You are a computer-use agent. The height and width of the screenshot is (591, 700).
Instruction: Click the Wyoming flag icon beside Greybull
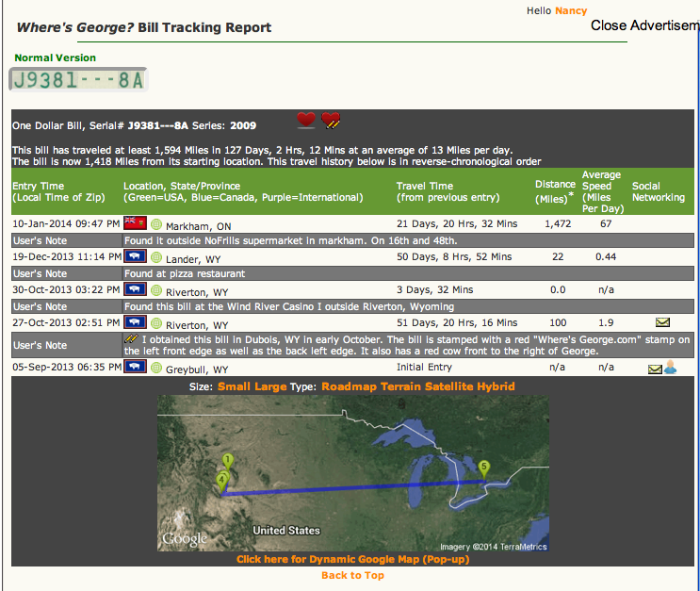(x=135, y=367)
